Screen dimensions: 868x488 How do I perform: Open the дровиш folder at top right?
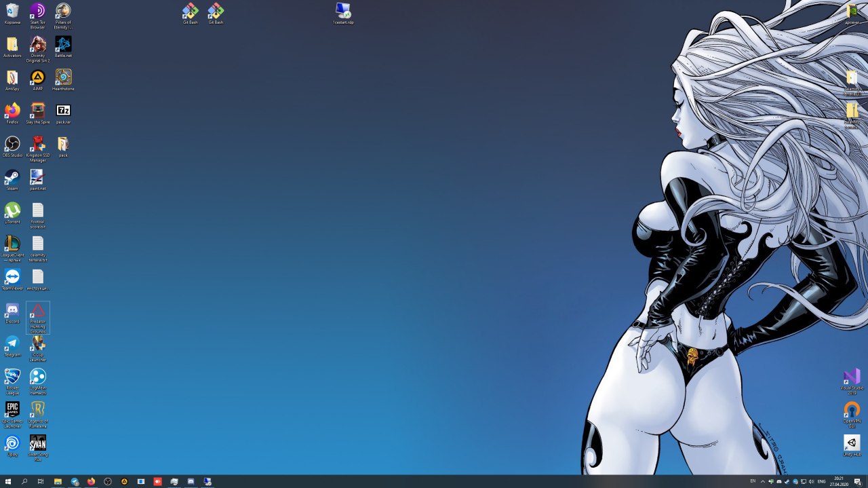852,14
